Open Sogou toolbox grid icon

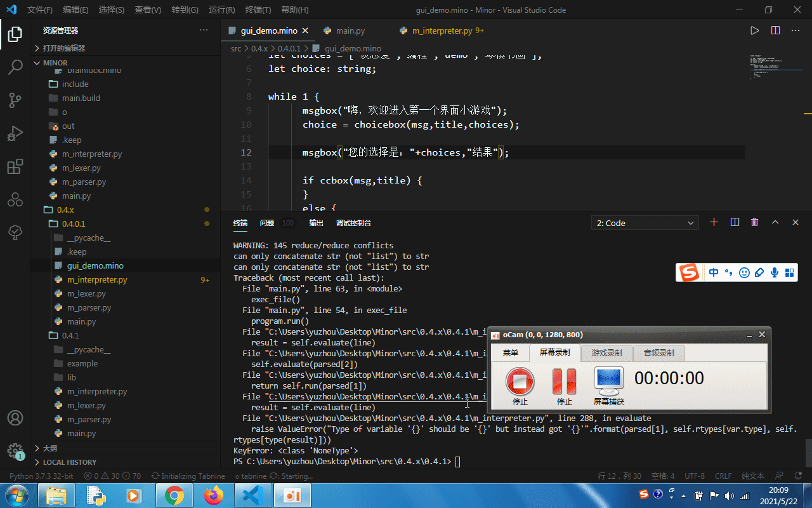coord(790,272)
